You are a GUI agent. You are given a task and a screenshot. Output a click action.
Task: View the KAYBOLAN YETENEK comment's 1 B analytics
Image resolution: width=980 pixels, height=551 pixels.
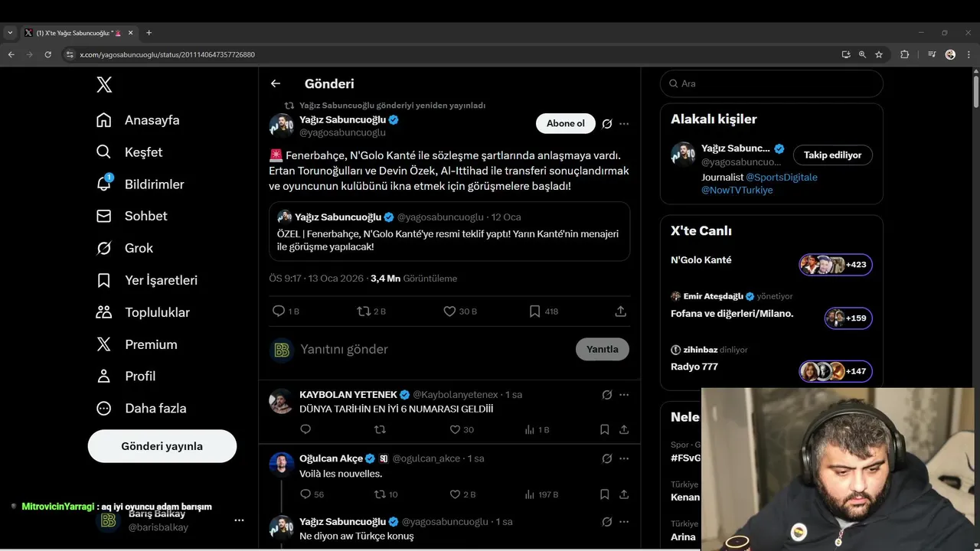pos(537,430)
